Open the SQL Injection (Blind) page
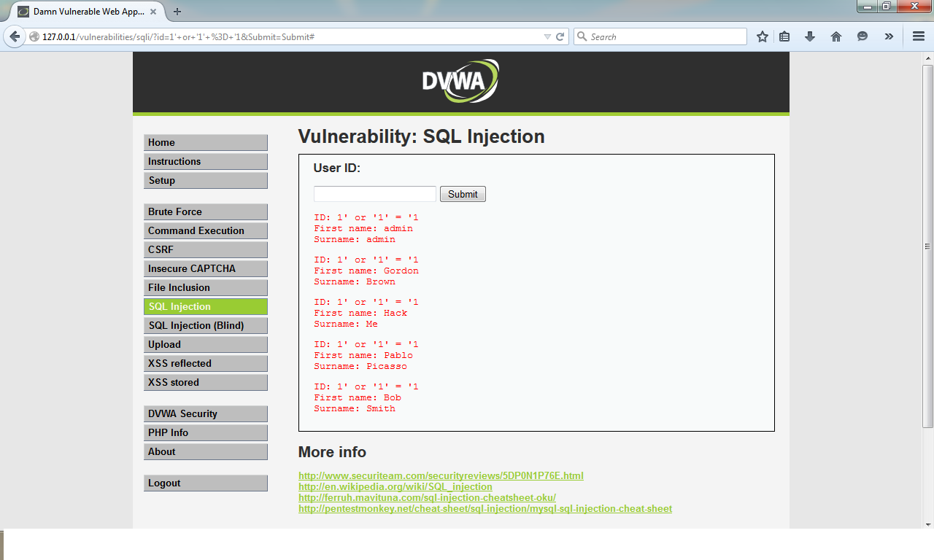Screen dimensions: 934x560 tap(205, 325)
